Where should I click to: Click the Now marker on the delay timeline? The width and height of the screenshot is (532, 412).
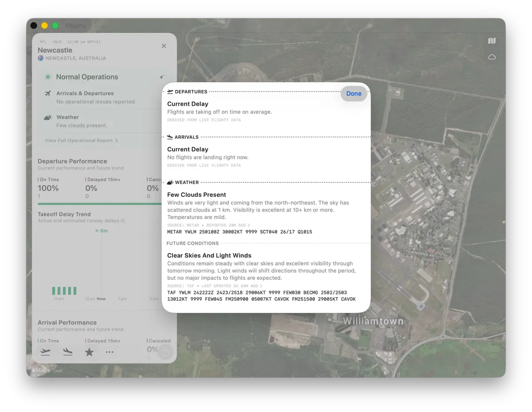click(x=101, y=299)
